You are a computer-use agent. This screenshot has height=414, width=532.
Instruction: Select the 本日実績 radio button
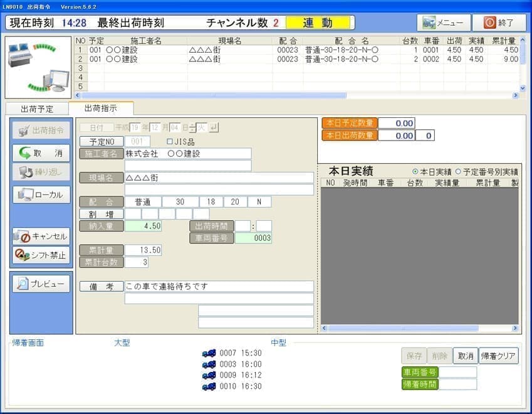(x=415, y=172)
